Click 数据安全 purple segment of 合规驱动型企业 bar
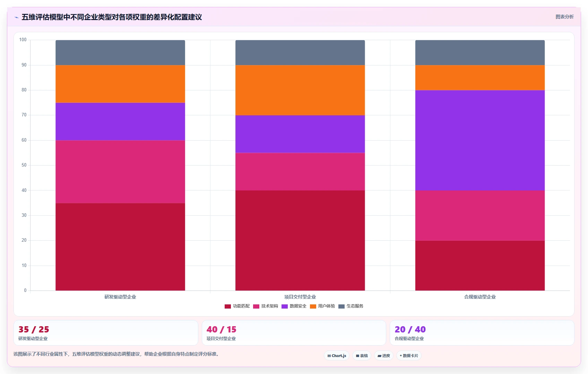Screen dimensions: 588x374 480,140
